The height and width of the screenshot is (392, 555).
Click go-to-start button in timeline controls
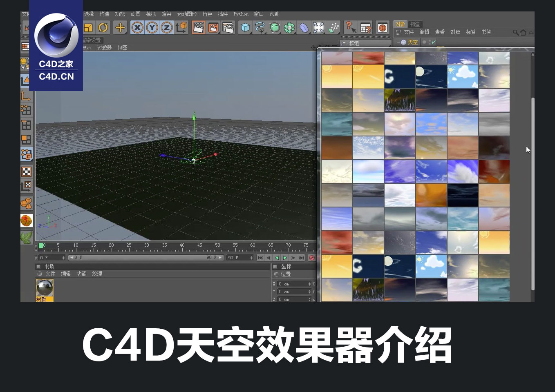(260, 258)
